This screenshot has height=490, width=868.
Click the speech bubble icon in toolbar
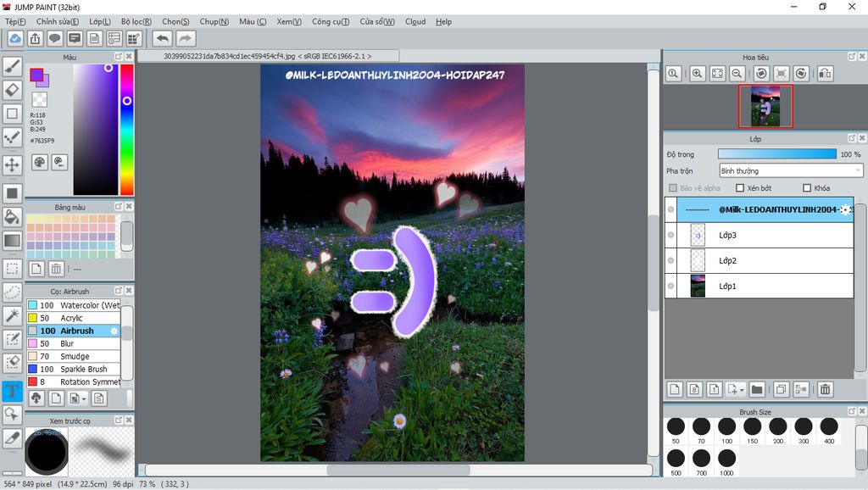click(x=55, y=38)
